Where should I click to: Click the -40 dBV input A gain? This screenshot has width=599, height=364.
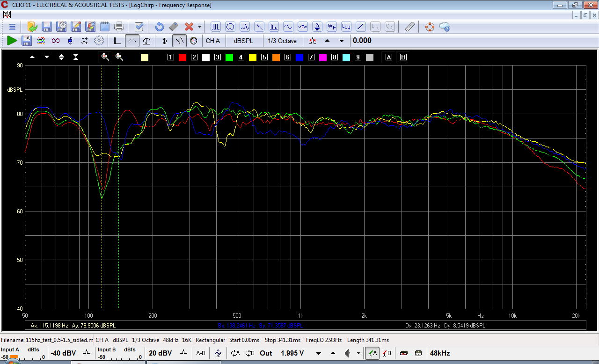click(x=63, y=353)
